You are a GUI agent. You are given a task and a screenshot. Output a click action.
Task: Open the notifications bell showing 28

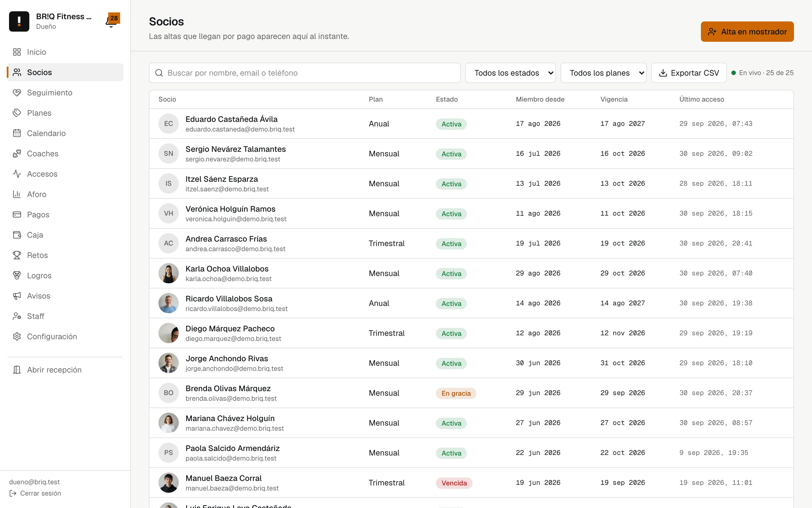pos(112,21)
